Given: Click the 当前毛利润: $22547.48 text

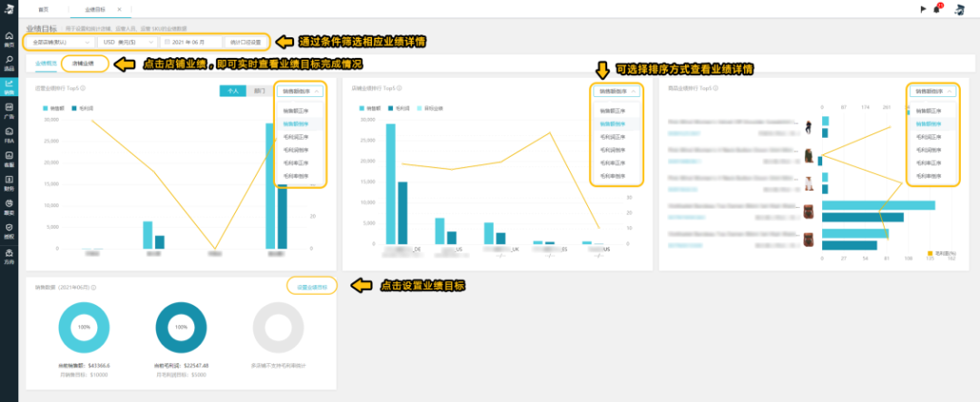Looking at the screenshot, I should coord(181,366).
